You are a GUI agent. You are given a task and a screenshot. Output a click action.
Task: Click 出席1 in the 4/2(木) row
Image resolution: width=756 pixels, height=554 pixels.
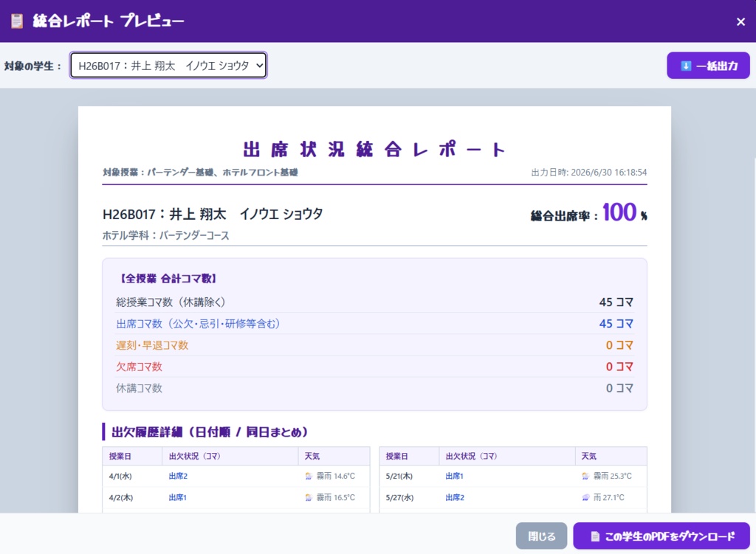tap(177, 498)
